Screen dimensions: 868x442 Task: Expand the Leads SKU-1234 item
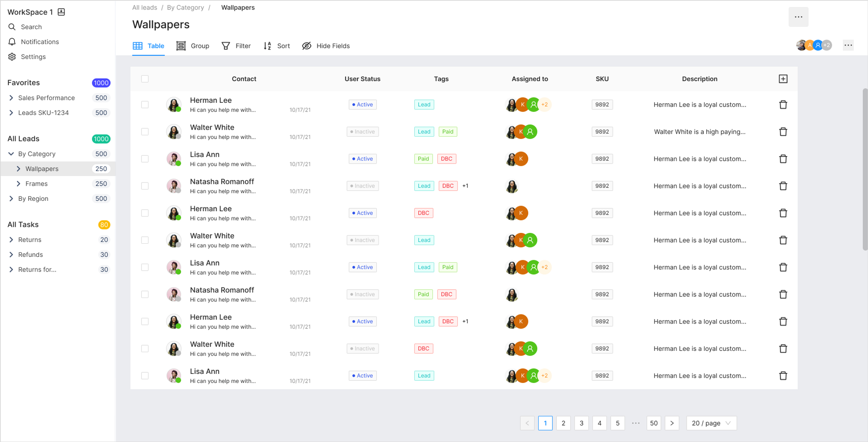[11, 113]
